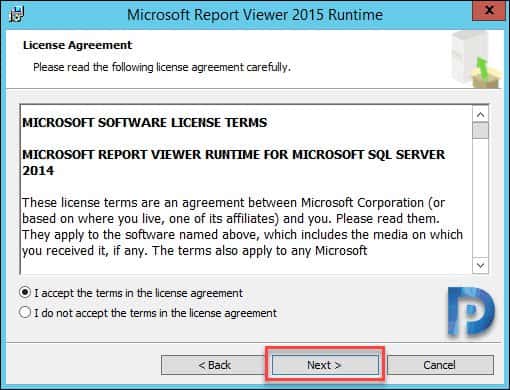Click the MICROSOFT REPORT VIEWER RUNTIME heading text
The image size is (510, 390).
pyautogui.click(x=233, y=163)
